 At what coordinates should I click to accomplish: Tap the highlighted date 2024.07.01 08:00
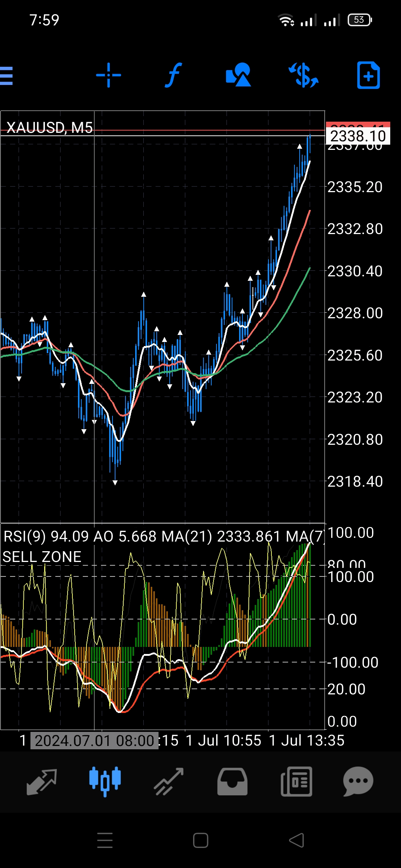click(x=94, y=741)
